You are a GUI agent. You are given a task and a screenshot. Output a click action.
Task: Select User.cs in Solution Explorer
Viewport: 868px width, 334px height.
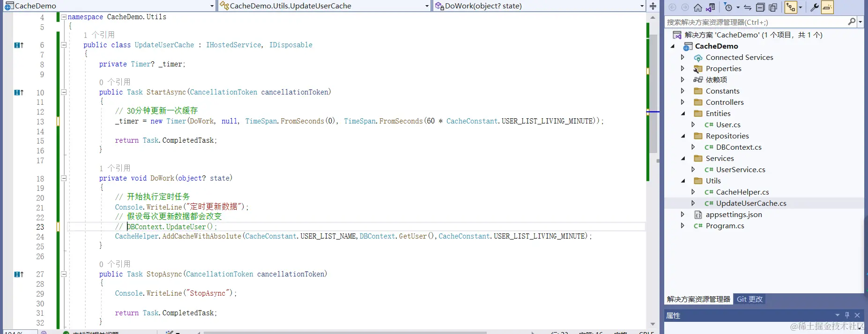coord(728,125)
